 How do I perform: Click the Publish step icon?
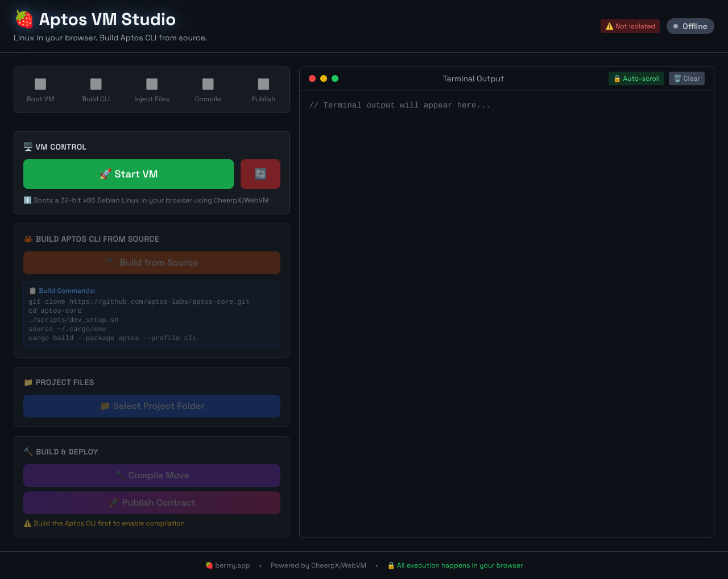(x=263, y=84)
